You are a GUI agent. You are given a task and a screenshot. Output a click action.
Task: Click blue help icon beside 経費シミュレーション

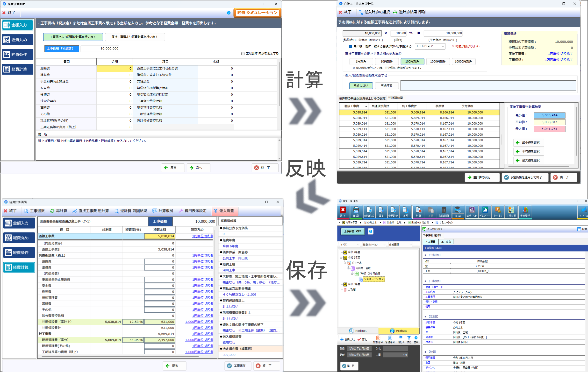(229, 13)
